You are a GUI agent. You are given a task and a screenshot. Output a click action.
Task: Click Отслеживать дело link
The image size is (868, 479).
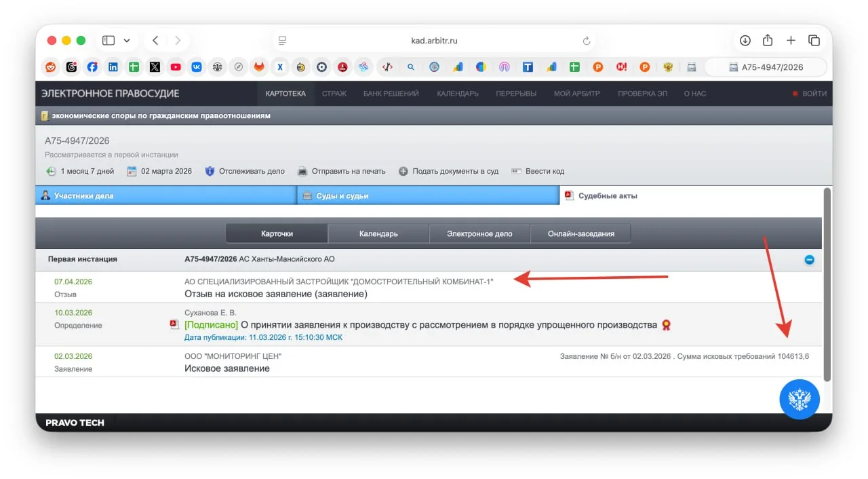tap(251, 172)
